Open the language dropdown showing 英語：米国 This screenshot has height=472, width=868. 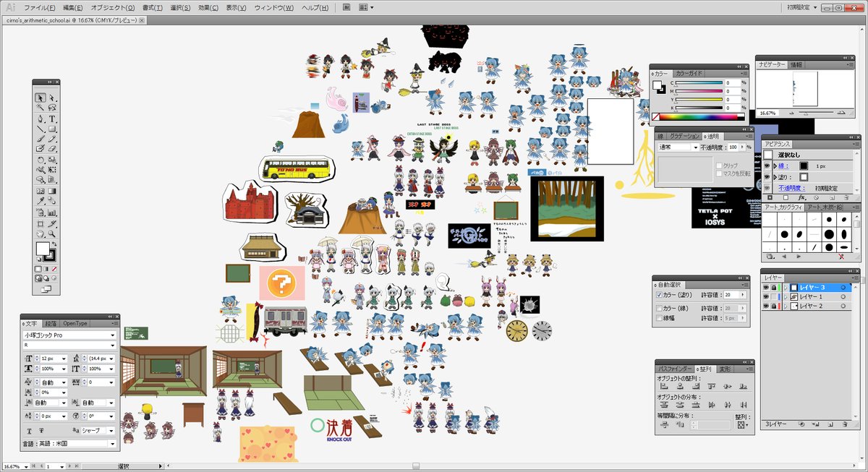point(77,443)
